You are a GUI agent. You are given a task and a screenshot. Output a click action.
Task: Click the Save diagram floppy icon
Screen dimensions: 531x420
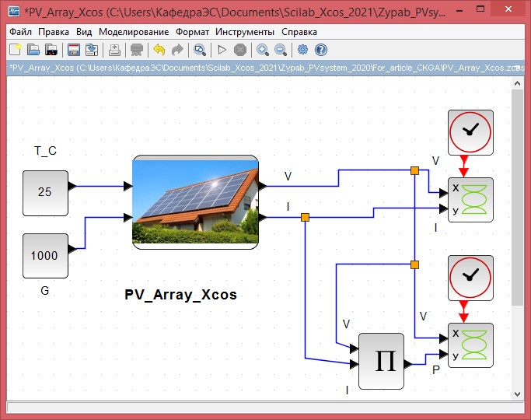[74, 50]
